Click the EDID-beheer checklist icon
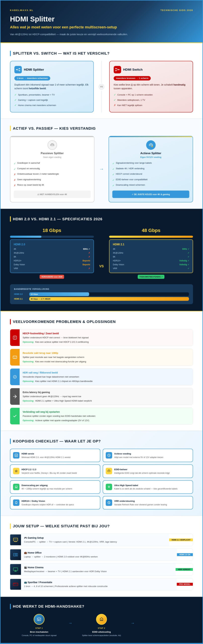203x644 pixels. [x=109, y=471]
